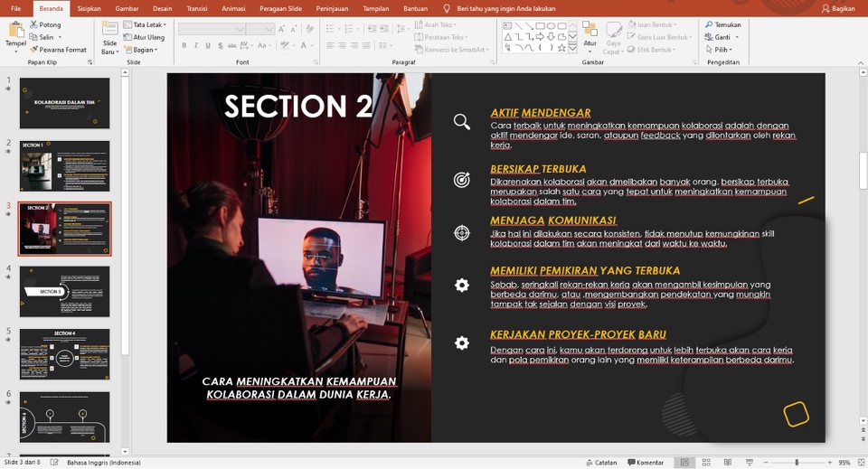Click the zoom slider handle

797,463
